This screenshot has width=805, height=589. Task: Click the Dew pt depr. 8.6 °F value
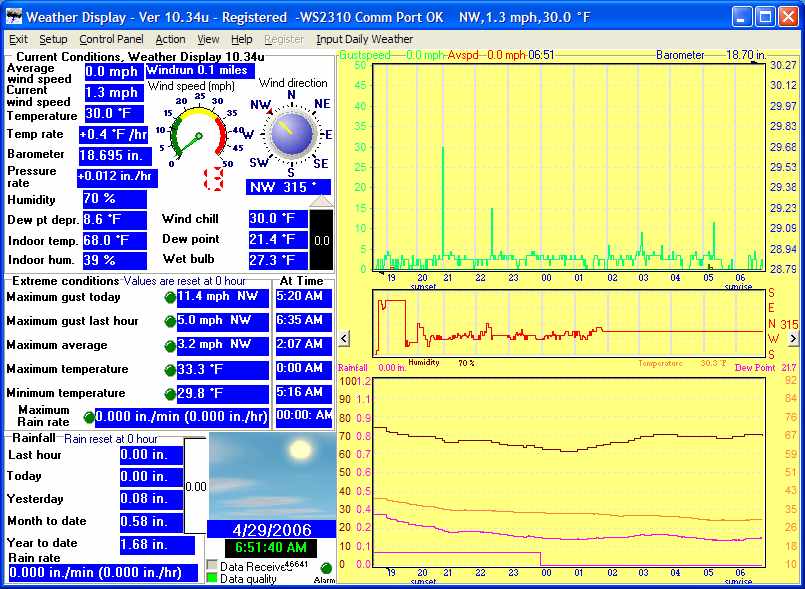click(x=115, y=220)
